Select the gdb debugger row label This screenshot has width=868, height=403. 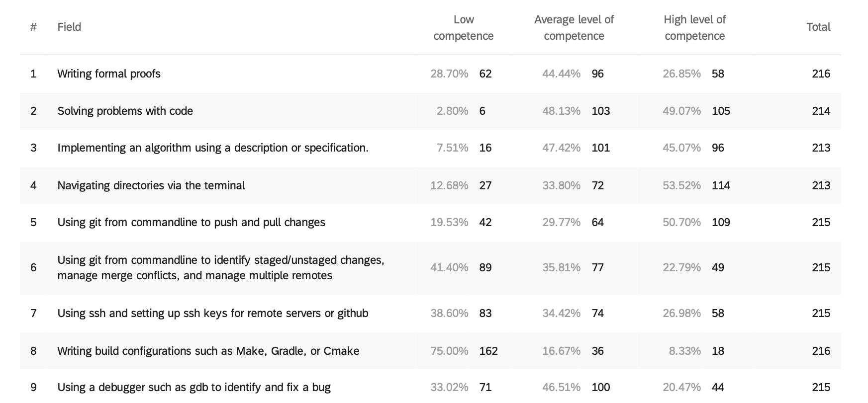pos(194,387)
